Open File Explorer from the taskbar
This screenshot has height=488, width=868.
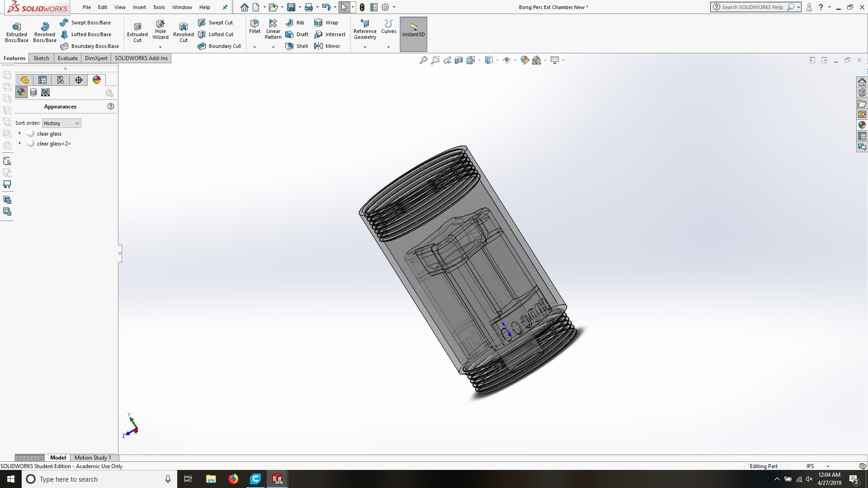pos(211,479)
